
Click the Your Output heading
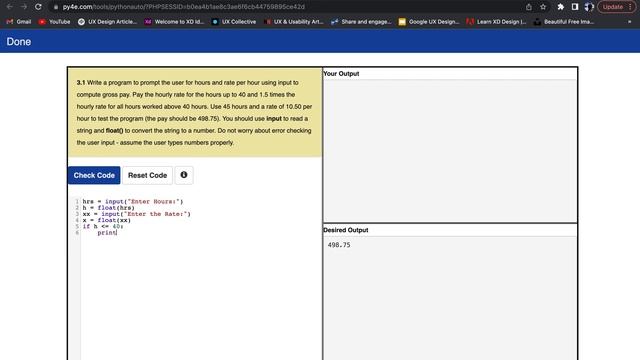(341, 73)
